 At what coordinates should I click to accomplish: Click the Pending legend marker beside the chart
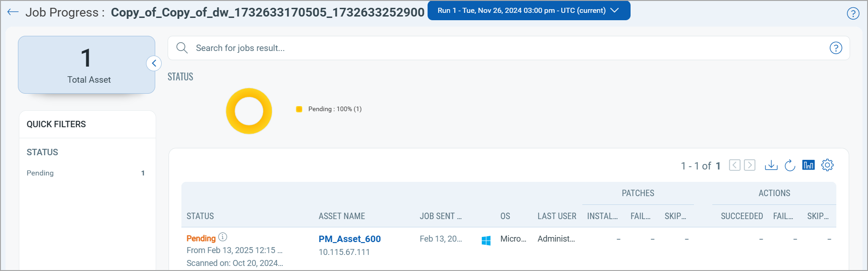click(x=299, y=109)
